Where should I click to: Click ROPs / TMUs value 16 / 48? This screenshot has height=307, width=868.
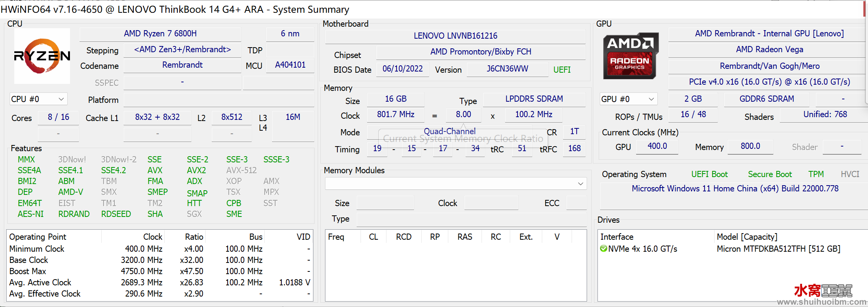693,114
